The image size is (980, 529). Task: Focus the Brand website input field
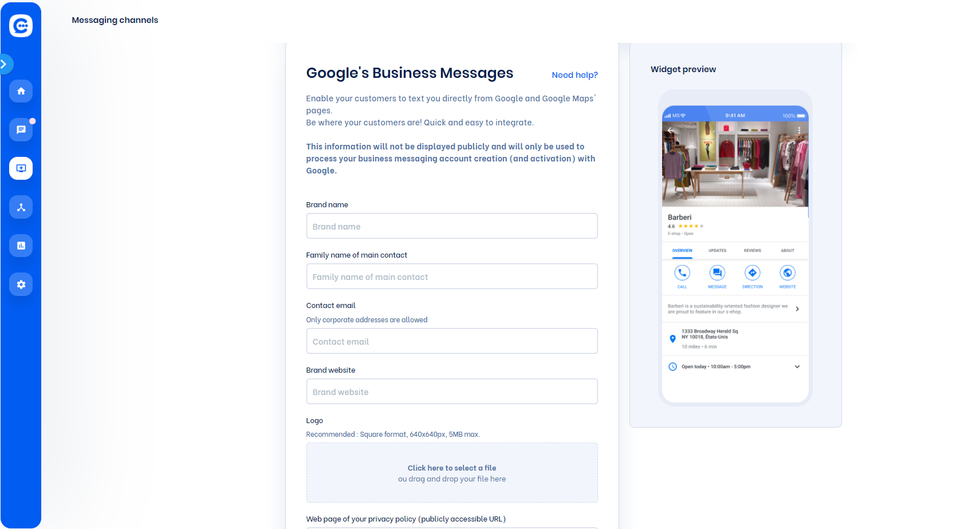click(x=452, y=392)
